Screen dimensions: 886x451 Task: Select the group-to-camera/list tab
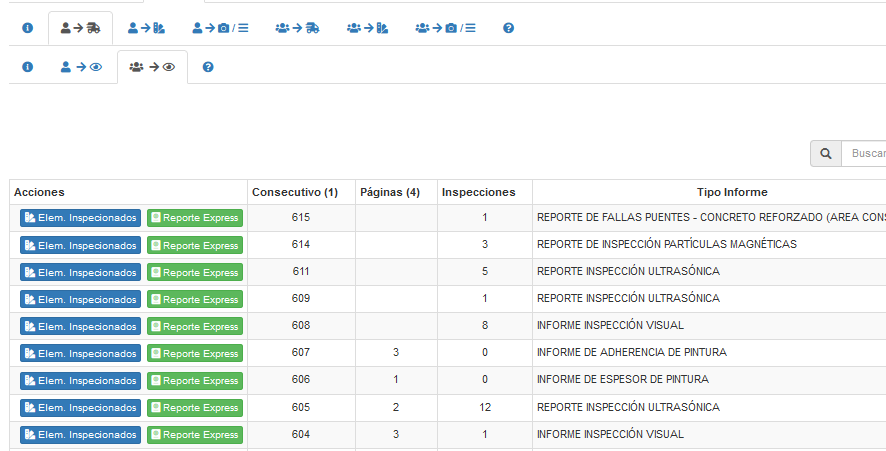pyautogui.click(x=446, y=28)
